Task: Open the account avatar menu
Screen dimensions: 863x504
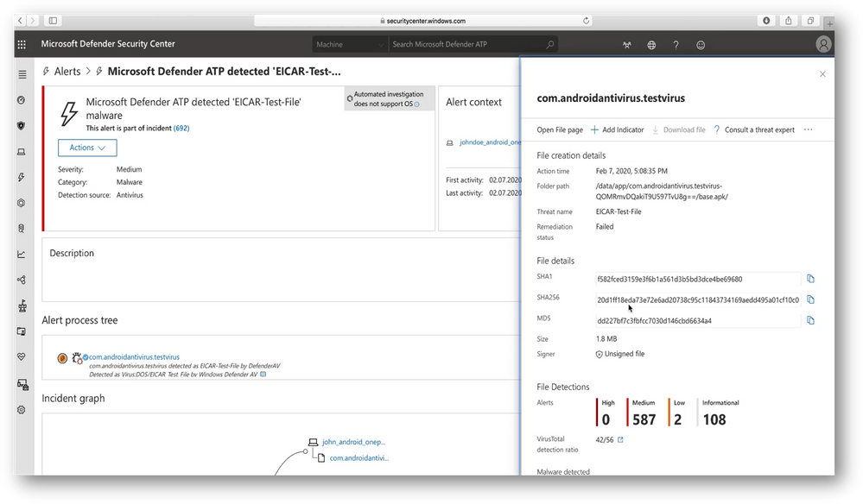Action: (x=823, y=44)
